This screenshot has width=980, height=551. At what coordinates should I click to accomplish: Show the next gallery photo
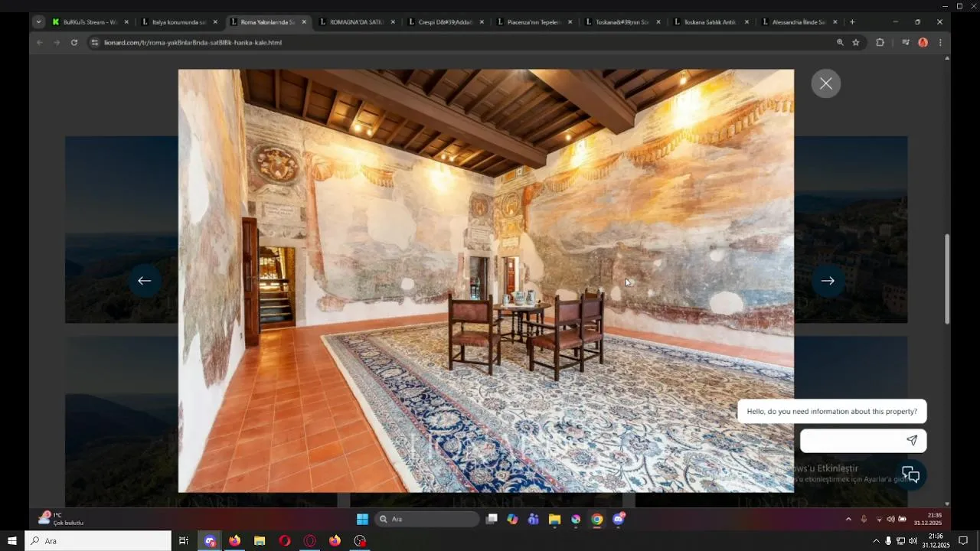click(828, 281)
